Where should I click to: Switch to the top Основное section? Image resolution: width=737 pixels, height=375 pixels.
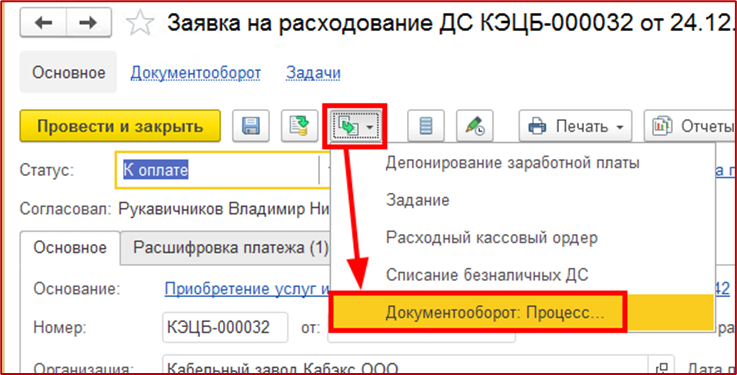(x=68, y=72)
